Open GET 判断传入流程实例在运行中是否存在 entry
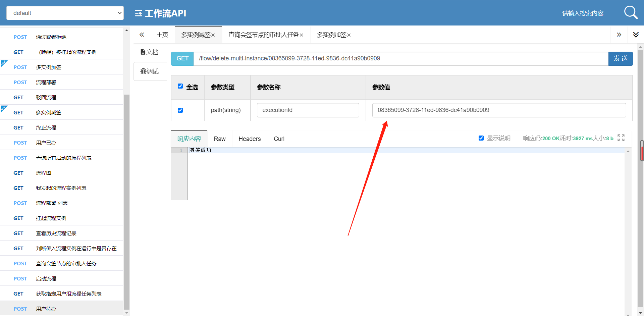 click(x=62, y=248)
